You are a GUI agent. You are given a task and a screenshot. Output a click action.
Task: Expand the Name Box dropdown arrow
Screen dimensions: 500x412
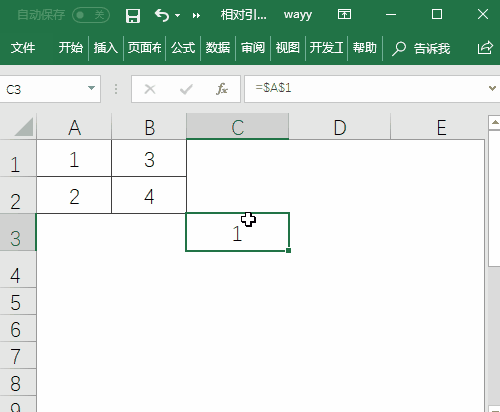point(91,88)
